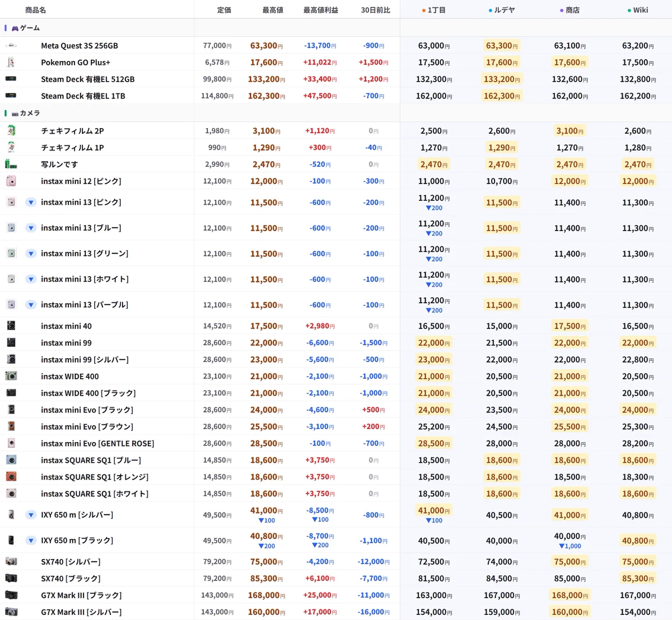Click the 1丁目 shop column header
The image size is (672, 620).
434,10
